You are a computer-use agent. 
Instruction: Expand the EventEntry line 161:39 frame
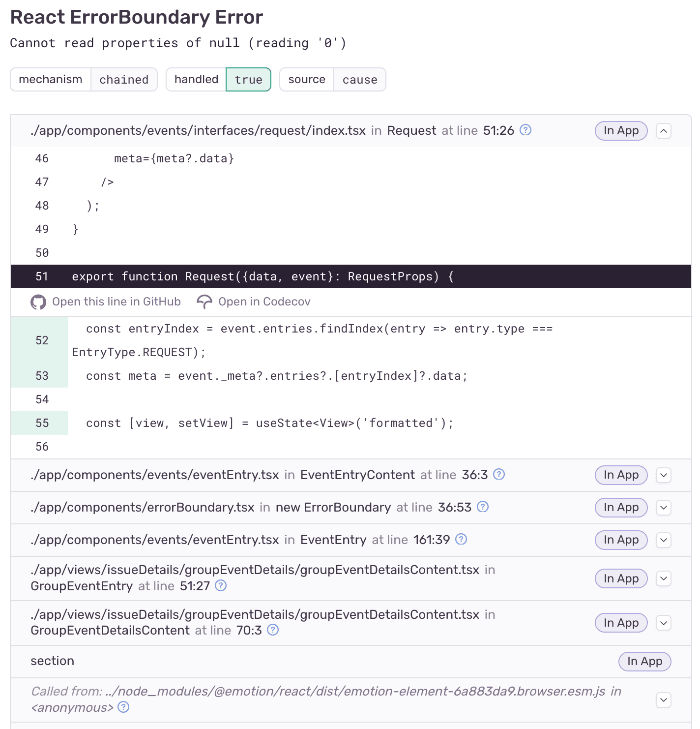pos(664,540)
